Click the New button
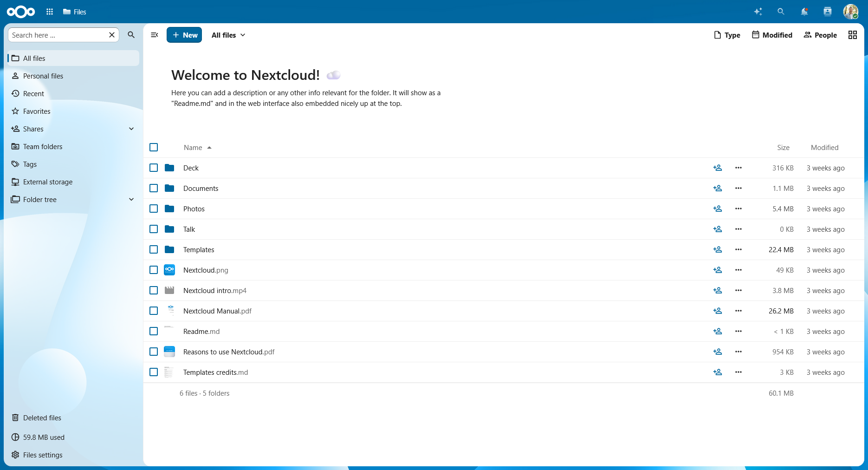868x470 pixels. click(x=184, y=35)
